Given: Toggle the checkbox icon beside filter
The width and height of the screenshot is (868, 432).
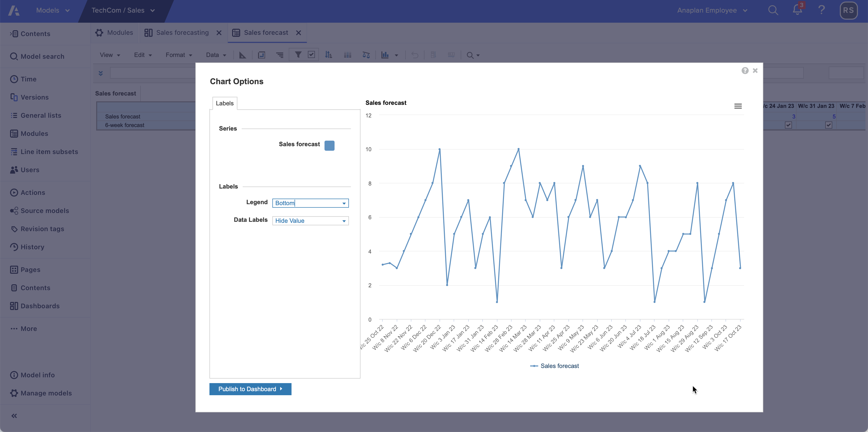Looking at the screenshot, I should 311,55.
